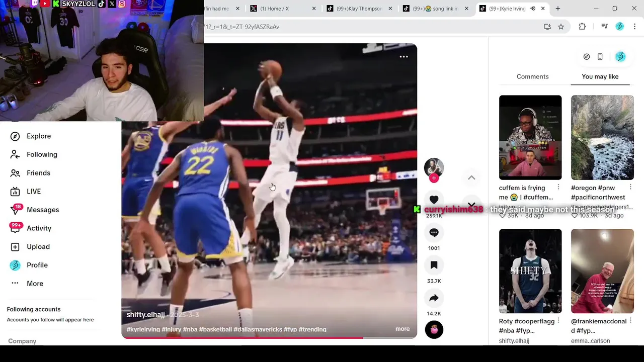This screenshot has width=644, height=362.
Task: Save the video with the bookmark icon
Action: pyautogui.click(x=434, y=265)
